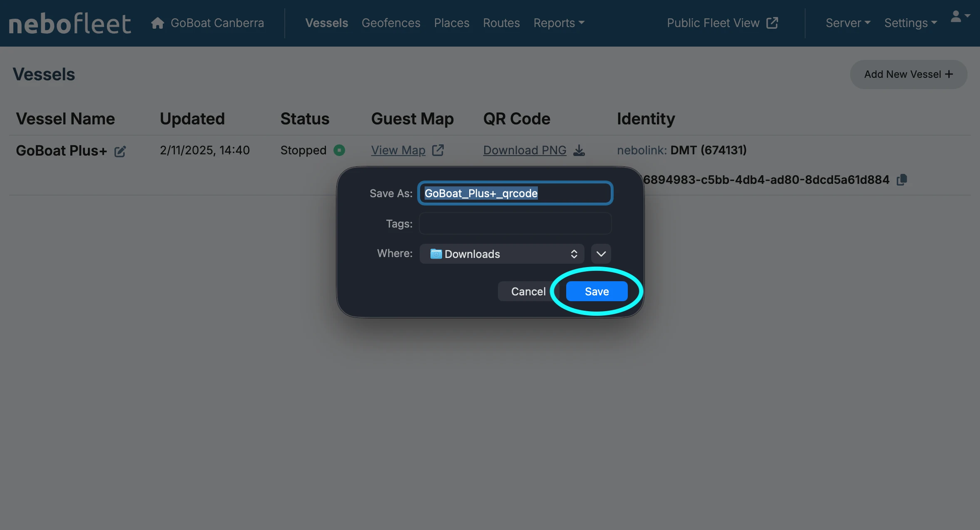The height and width of the screenshot is (530, 980).
Task: Click the home icon beside GoBoat Canberra
Action: point(157,23)
